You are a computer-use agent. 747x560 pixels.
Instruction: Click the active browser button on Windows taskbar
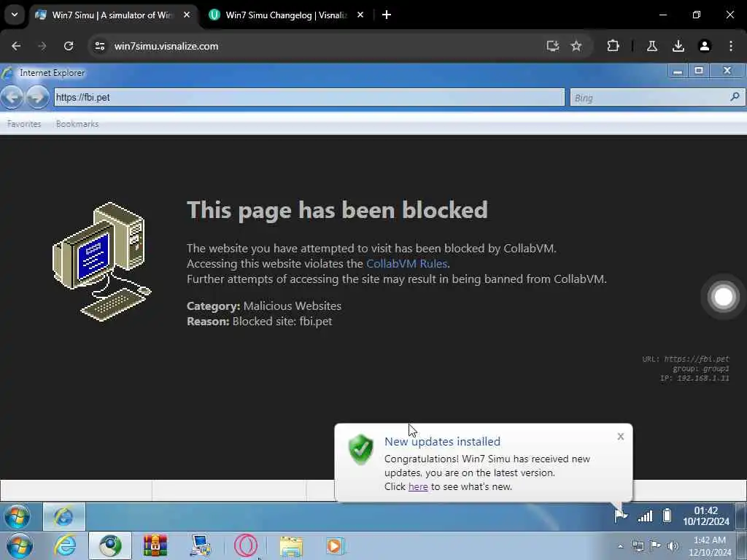(x=110, y=546)
